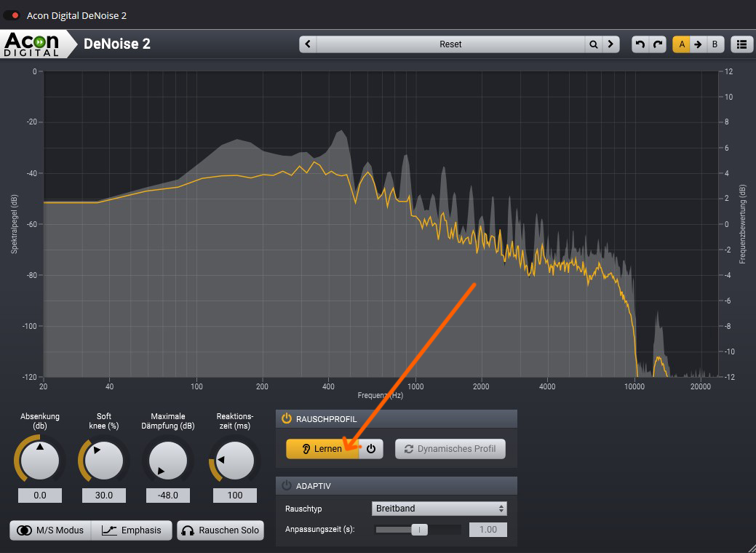Click the 10000 frequency axis tick
Screen dimensions: 756x553
(x=634, y=386)
